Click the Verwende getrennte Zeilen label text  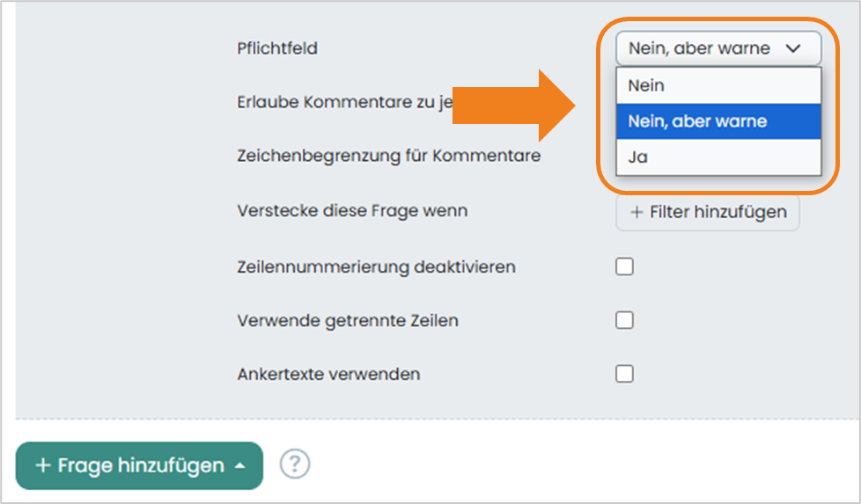tap(348, 321)
